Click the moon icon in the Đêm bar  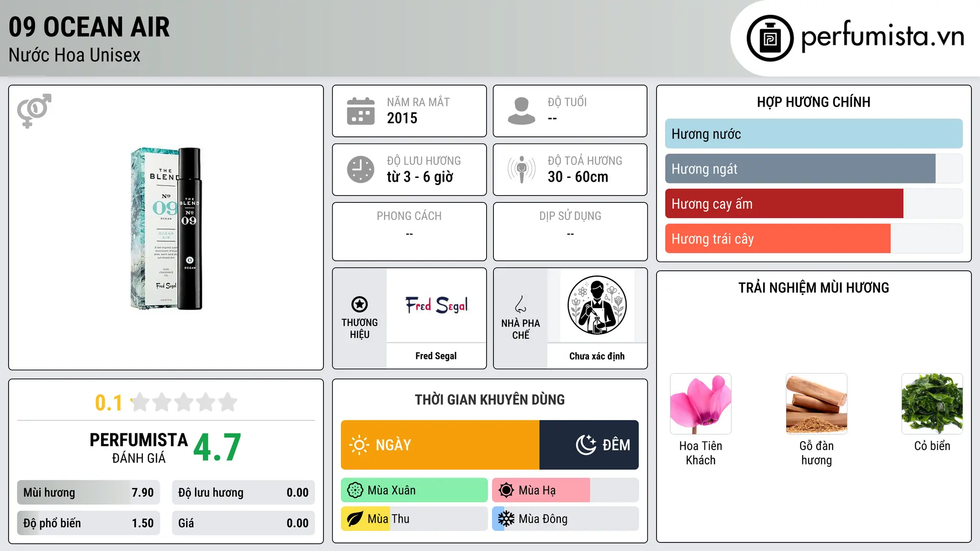[586, 445]
